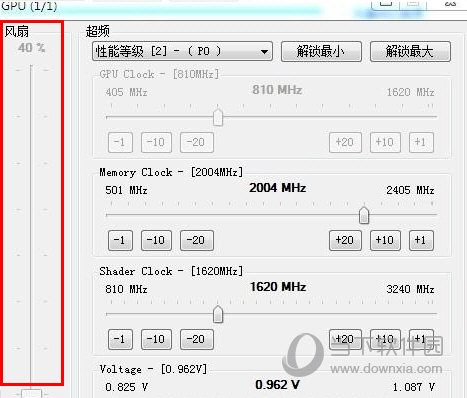Click the 1.087 V maximum voltage label
This screenshot has width=467, height=398.
coord(414,387)
